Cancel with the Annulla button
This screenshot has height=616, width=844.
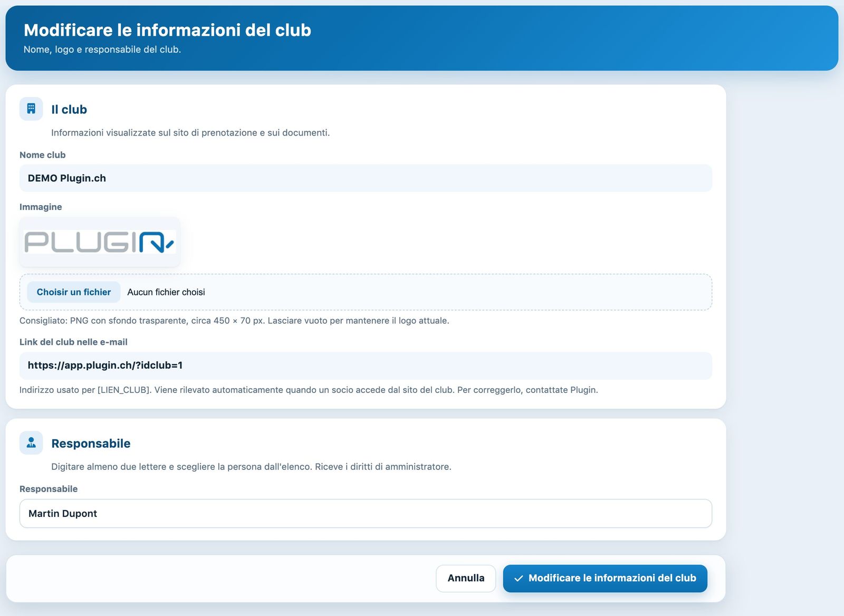[x=466, y=578]
